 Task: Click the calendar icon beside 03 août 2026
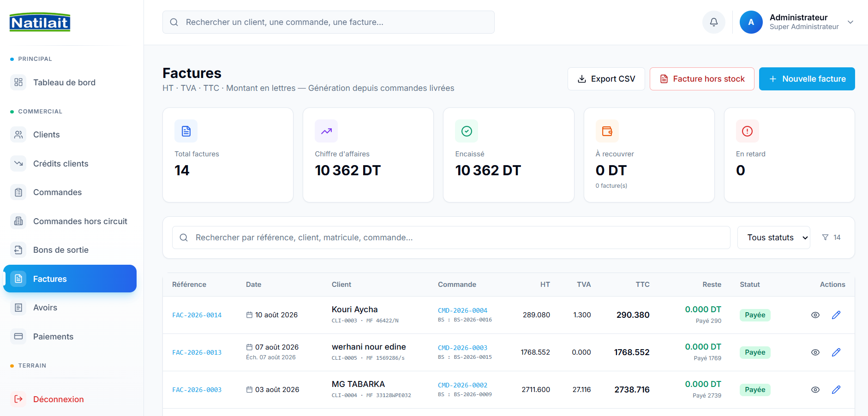tap(249, 390)
